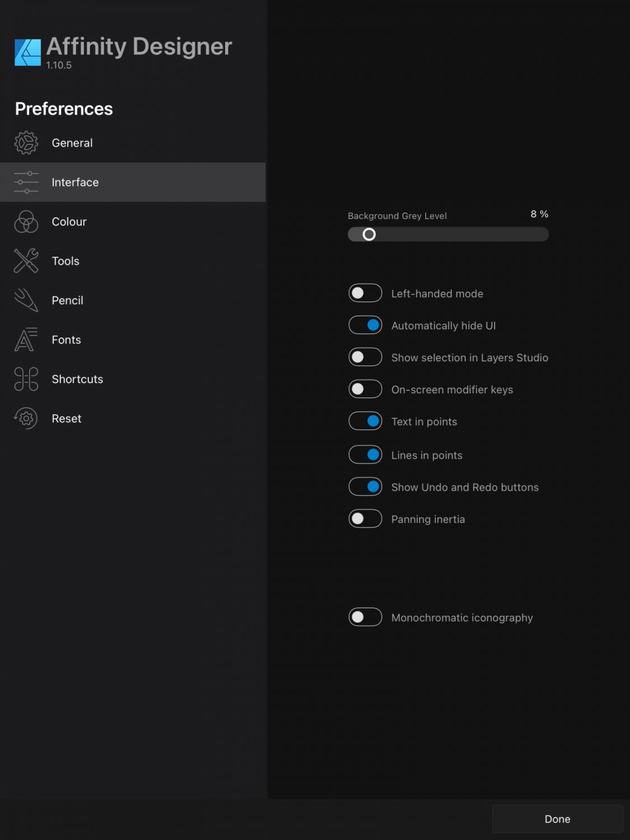Select the Interface sliders icon
Image resolution: width=630 pixels, height=840 pixels.
pos(25,182)
